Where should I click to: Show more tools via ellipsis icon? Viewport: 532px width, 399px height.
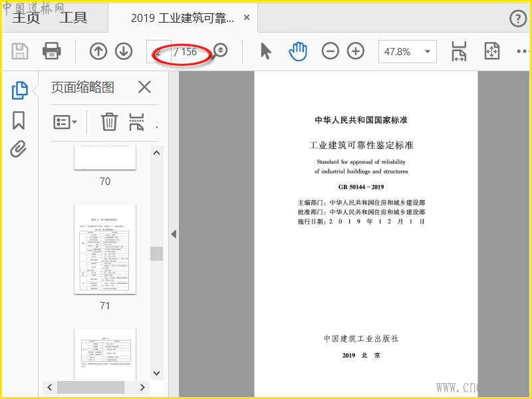[x=523, y=52]
